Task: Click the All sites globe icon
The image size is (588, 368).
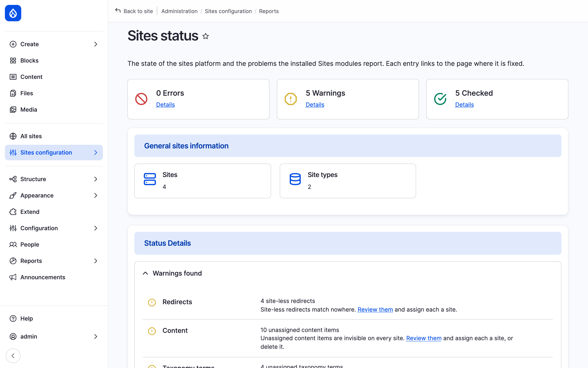Action: coord(13,136)
